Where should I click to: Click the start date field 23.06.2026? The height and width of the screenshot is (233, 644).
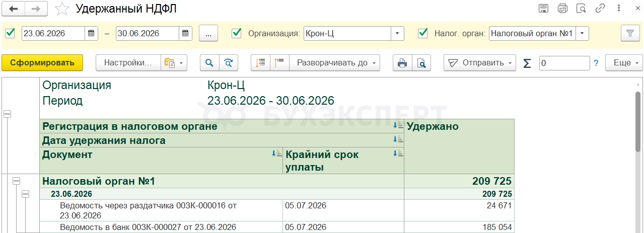[x=53, y=33]
